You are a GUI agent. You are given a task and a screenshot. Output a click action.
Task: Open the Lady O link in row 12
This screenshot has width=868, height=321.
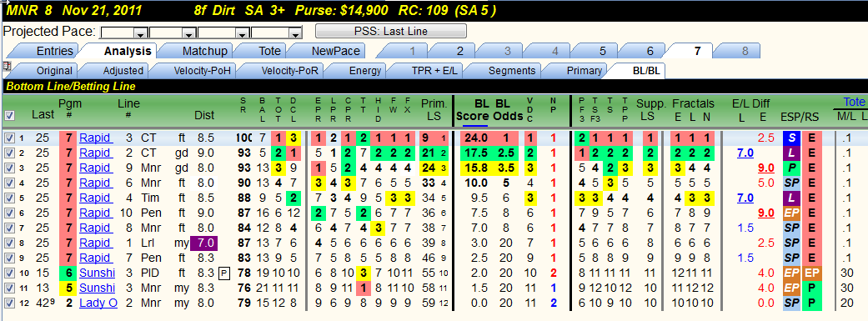click(98, 303)
